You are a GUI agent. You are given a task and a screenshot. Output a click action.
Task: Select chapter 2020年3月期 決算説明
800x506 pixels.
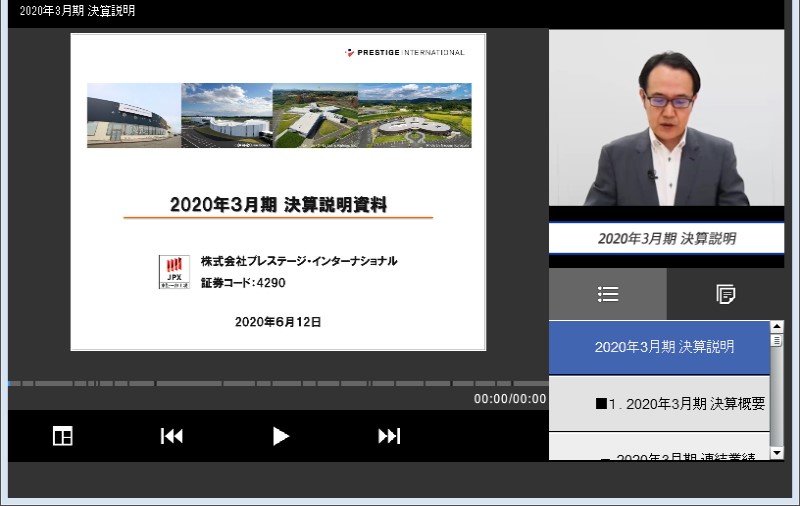[659, 347]
